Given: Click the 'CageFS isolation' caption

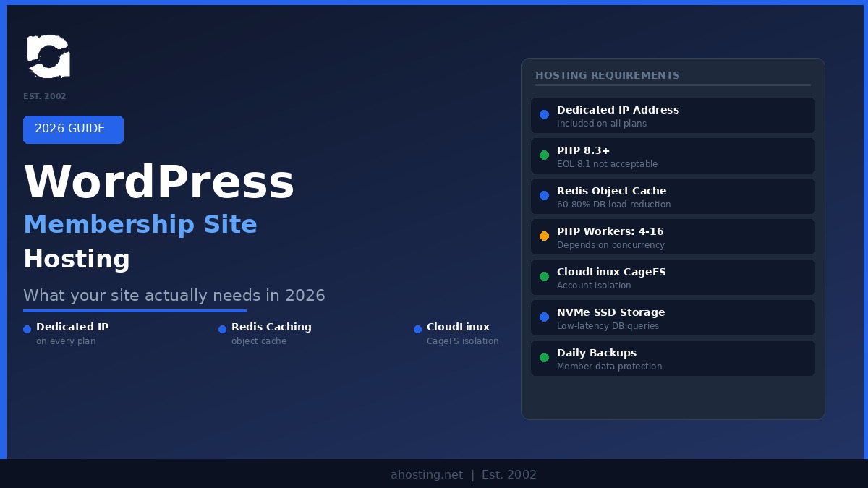Looking at the screenshot, I should (462, 341).
